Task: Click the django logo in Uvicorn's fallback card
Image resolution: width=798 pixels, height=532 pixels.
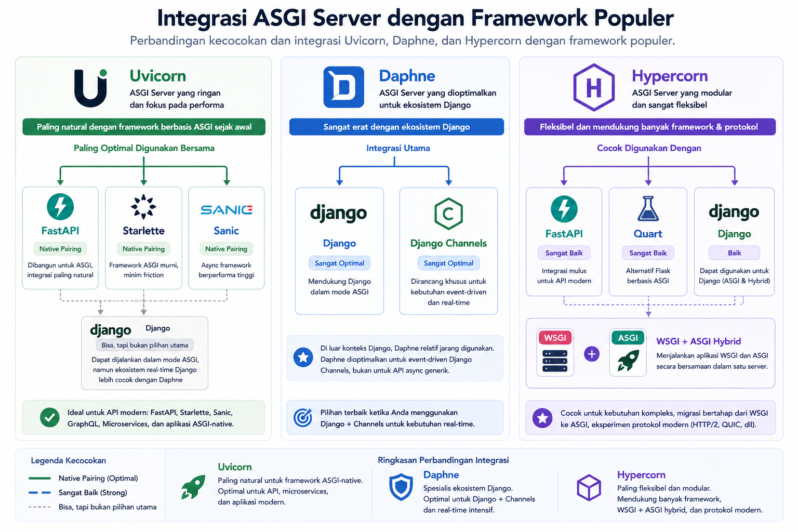Action: click(x=111, y=330)
